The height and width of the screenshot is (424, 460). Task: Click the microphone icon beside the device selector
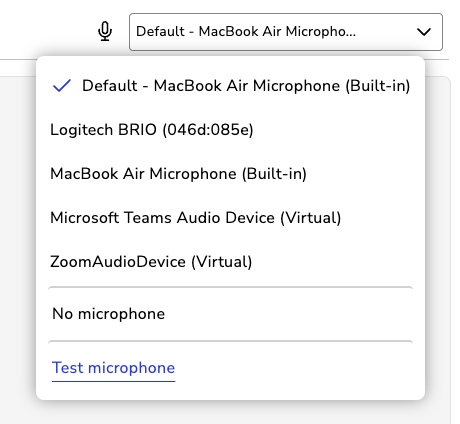coord(105,31)
